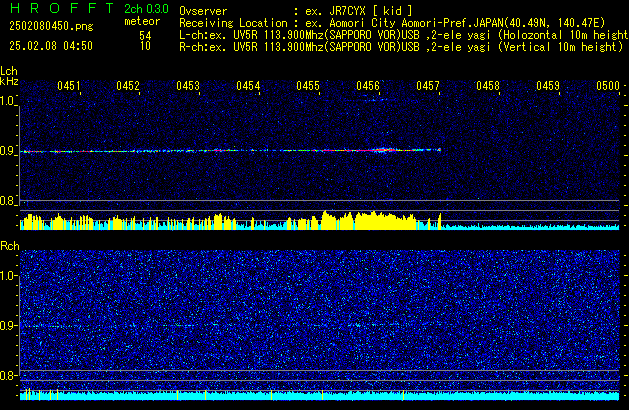This screenshot has width=629, height=410.
Task: Click the 0454 time marker
Action: click(x=248, y=86)
